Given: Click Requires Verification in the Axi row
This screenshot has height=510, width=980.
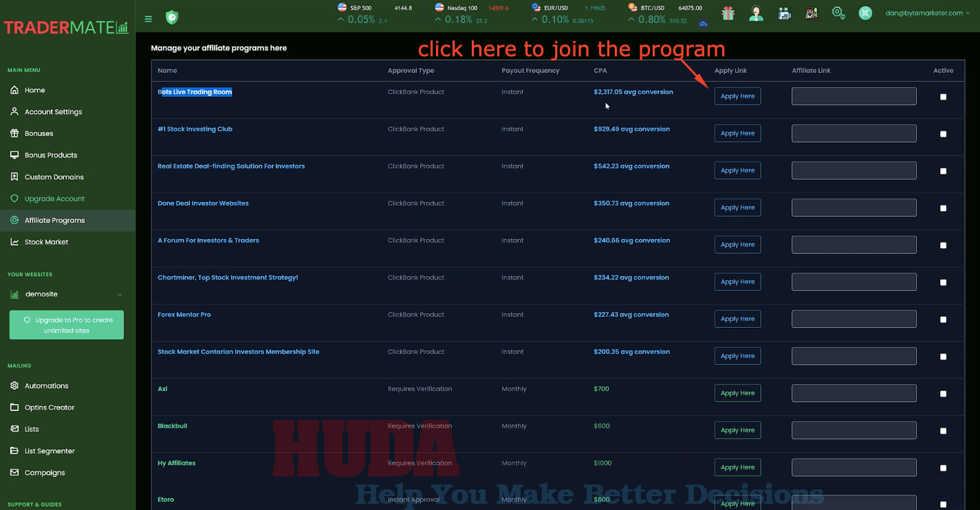Looking at the screenshot, I should tap(420, 389).
